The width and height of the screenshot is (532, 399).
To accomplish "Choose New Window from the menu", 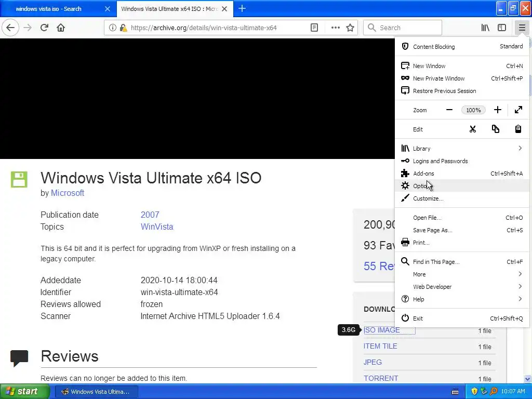I will pyautogui.click(x=462, y=66).
